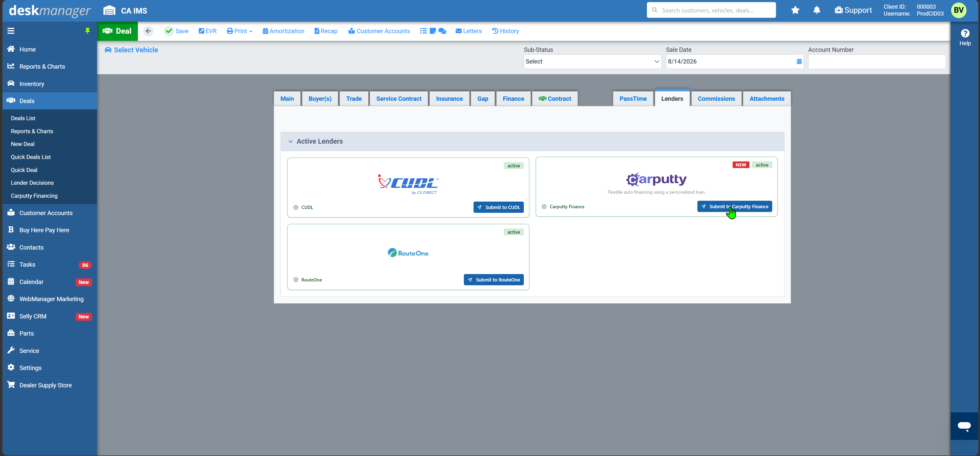Open RouteOne lender settings gear
The width and height of the screenshot is (980, 456).
pos(296,280)
